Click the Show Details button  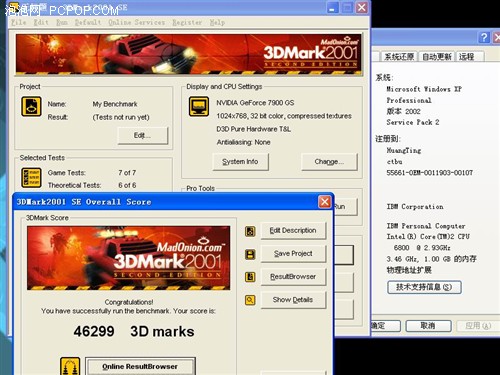point(293,300)
